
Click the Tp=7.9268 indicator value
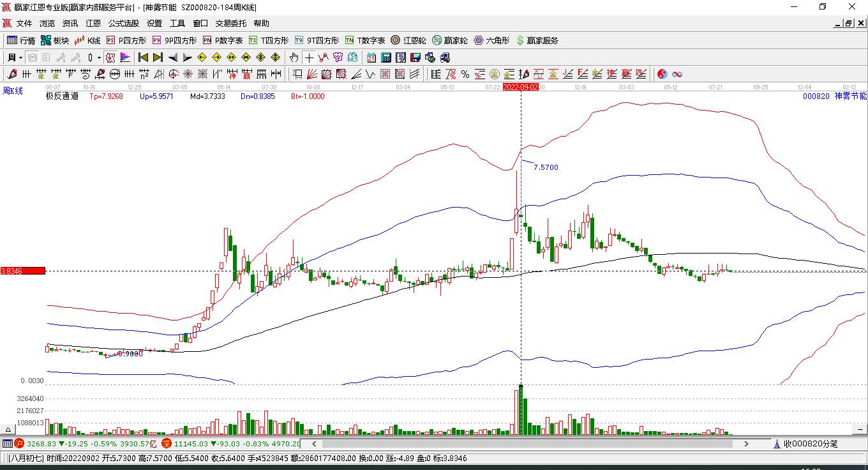click(106, 96)
